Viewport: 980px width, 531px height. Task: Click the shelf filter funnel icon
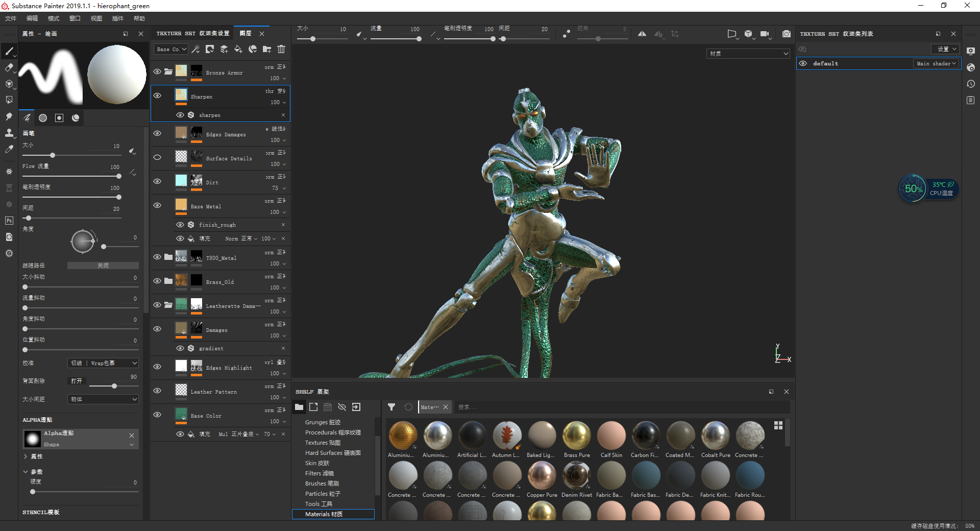click(x=391, y=407)
